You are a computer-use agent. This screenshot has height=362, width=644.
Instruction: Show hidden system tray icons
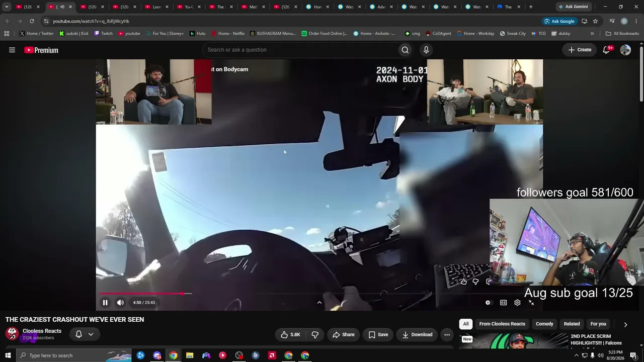pos(576,355)
